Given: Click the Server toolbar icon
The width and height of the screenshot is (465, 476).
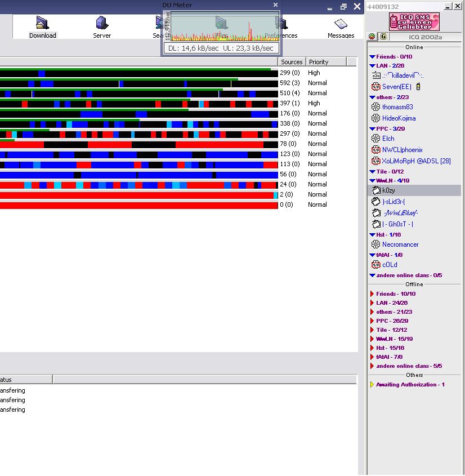Looking at the screenshot, I should click(102, 26).
